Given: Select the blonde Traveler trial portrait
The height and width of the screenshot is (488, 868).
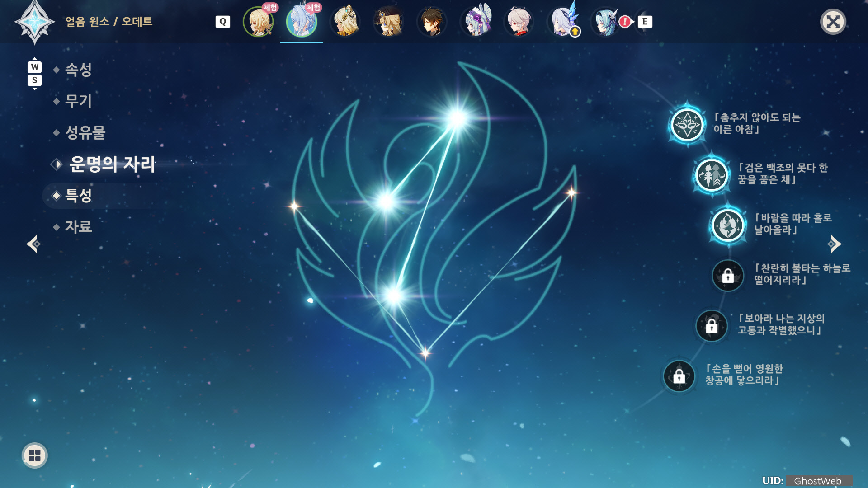Looking at the screenshot, I should 259,21.
